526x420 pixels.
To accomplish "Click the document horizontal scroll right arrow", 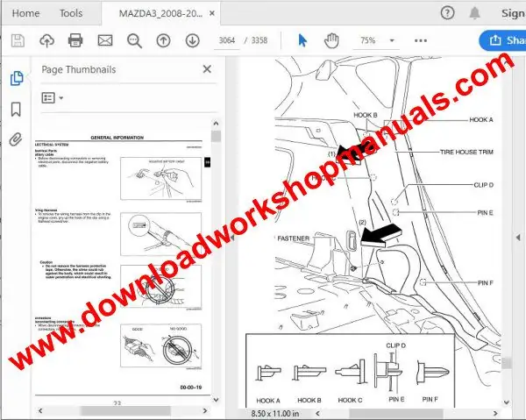I will click(495, 413).
